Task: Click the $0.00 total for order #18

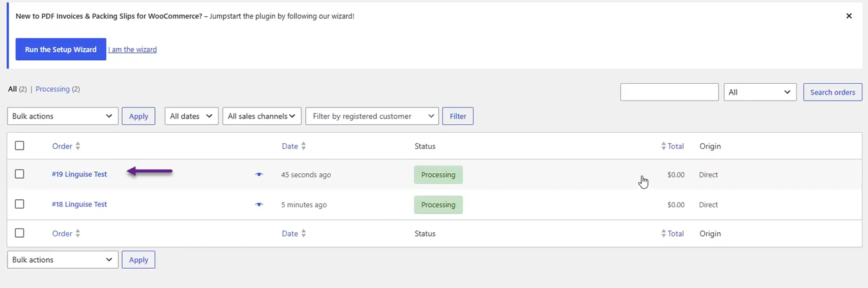Action: (676, 205)
